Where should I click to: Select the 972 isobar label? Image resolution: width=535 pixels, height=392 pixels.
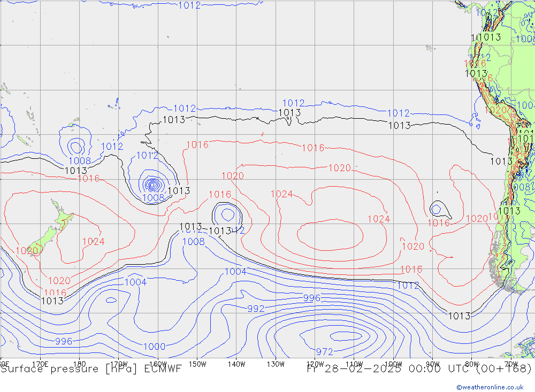(324, 351)
